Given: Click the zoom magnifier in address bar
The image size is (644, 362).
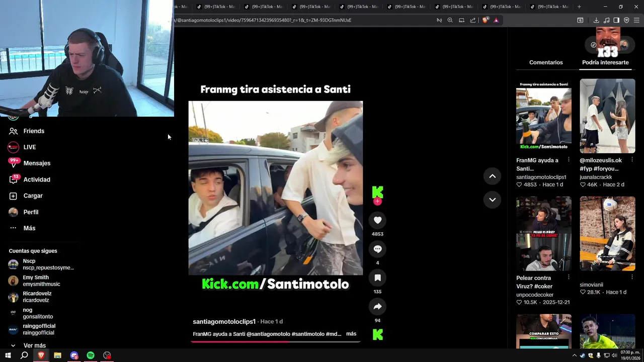Looking at the screenshot, I should (x=450, y=20).
